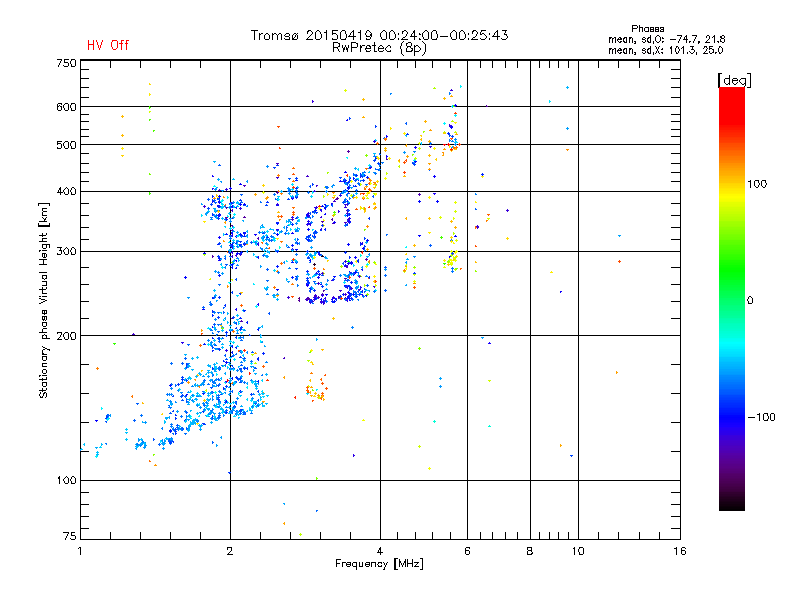Click the x-axis '1' tick label
Screen dimensions: 800x600
80,551
